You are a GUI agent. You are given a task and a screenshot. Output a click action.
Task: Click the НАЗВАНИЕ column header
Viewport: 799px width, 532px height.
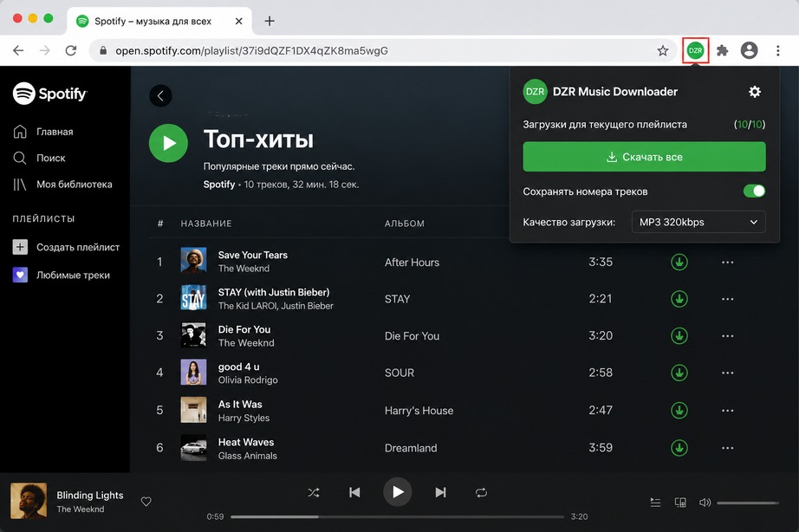tap(206, 224)
